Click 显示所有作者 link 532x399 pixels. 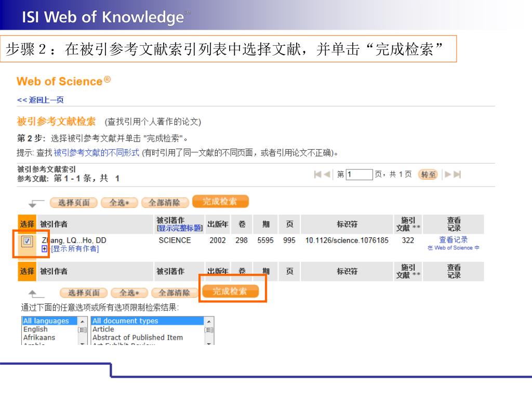click(75, 249)
